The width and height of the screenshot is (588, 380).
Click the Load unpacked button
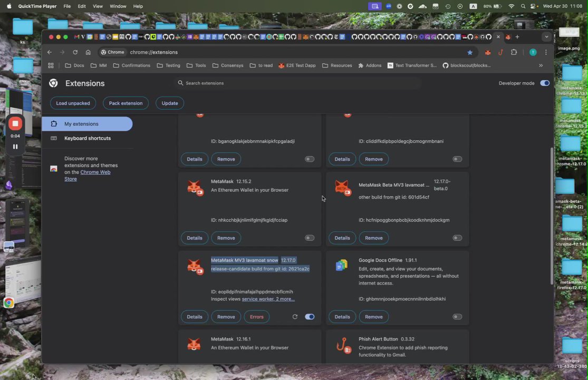pos(73,103)
